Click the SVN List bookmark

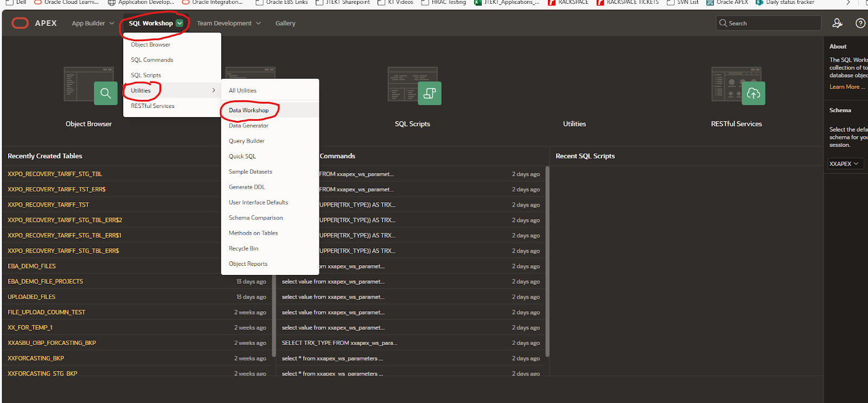point(682,3)
